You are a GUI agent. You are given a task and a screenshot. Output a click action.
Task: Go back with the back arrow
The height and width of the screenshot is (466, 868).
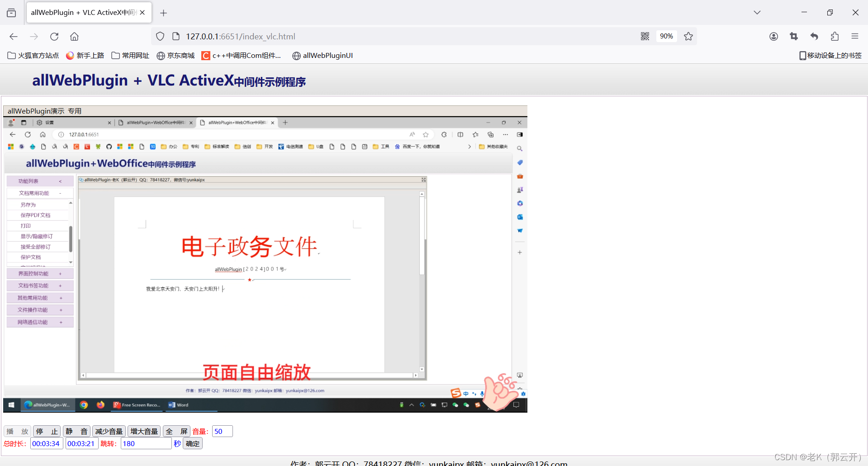[x=14, y=37]
